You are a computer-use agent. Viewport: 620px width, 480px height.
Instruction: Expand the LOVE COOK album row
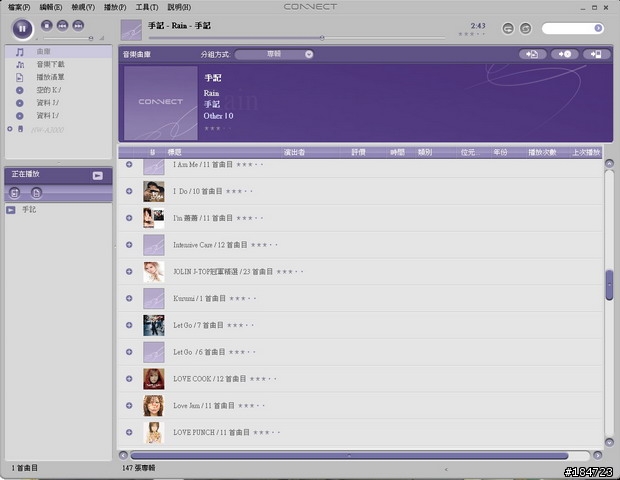[129, 379]
